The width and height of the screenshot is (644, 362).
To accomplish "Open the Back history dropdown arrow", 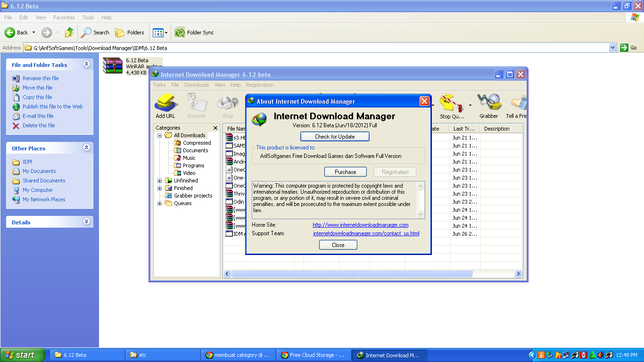I will (33, 33).
